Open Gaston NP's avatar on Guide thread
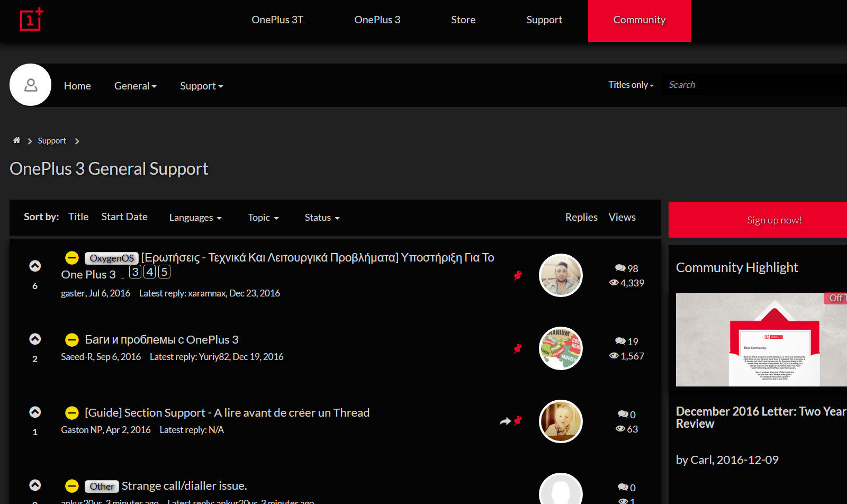This screenshot has height=504, width=847. click(x=561, y=421)
